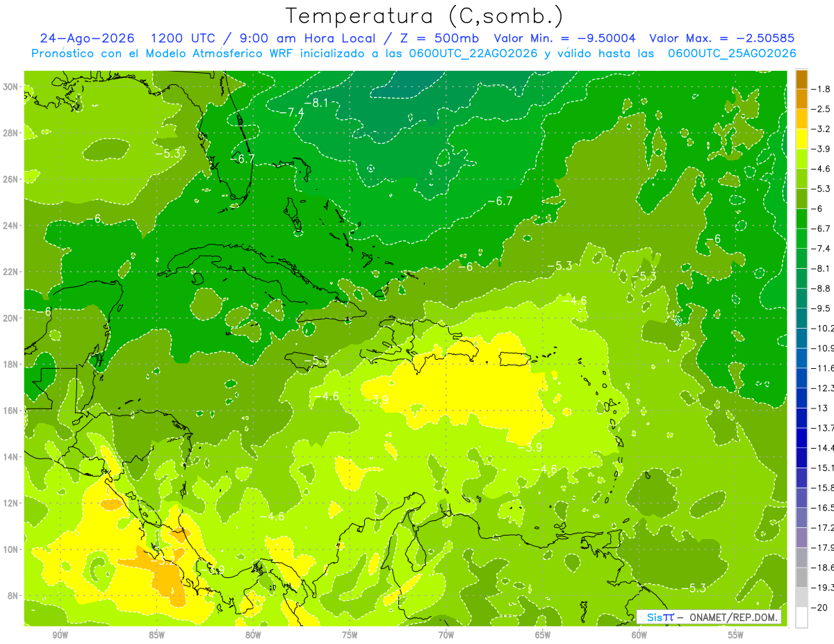Click the '-4.6' contour label near 12N off Panama

tap(272, 516)
